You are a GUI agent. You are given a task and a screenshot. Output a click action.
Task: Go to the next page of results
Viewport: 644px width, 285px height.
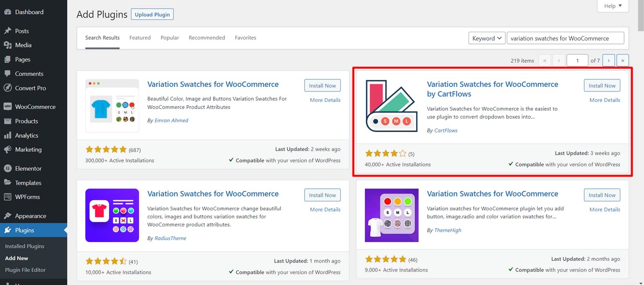[609, 61]
